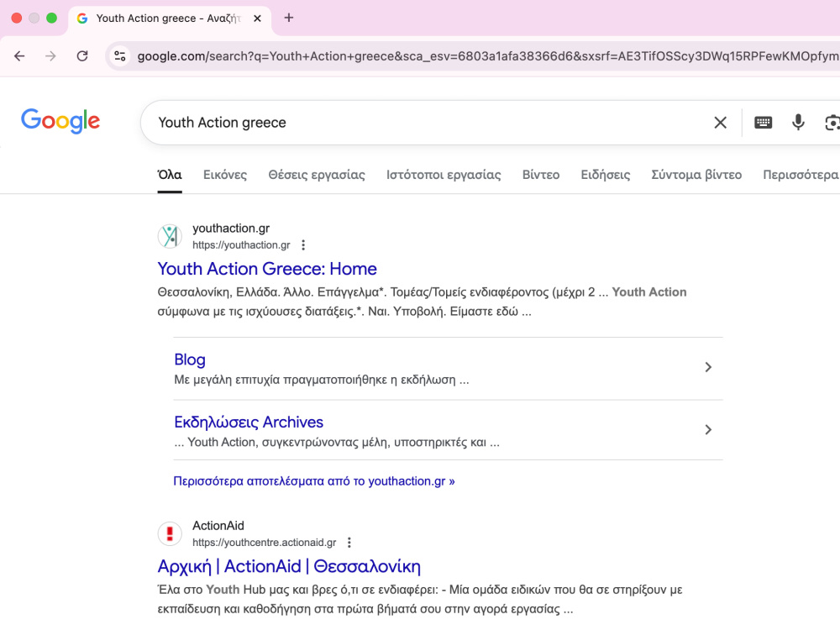Expand the Blog sitelink chevron
Image resolution: width=840 pixels, height=630 pixels.
(708, 367)
